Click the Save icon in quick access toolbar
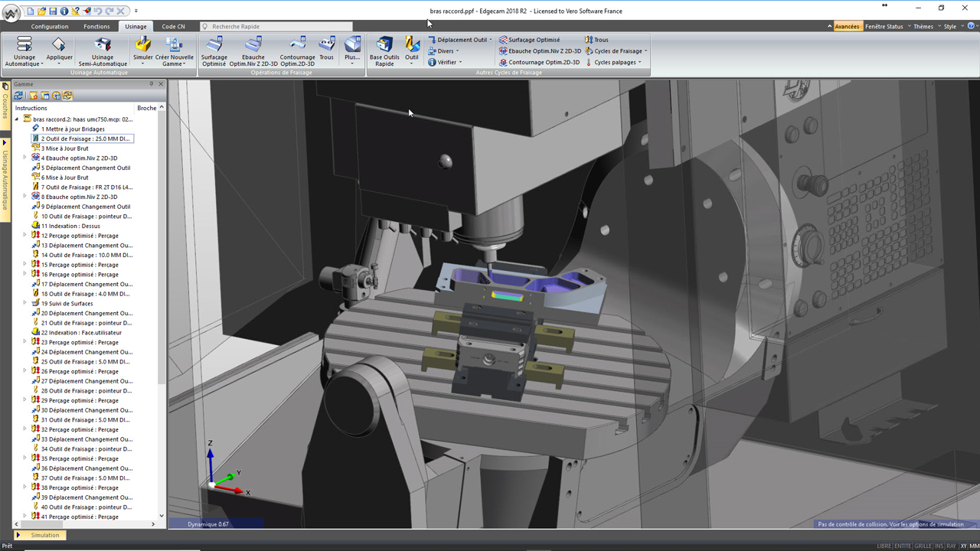 (53, 11)
